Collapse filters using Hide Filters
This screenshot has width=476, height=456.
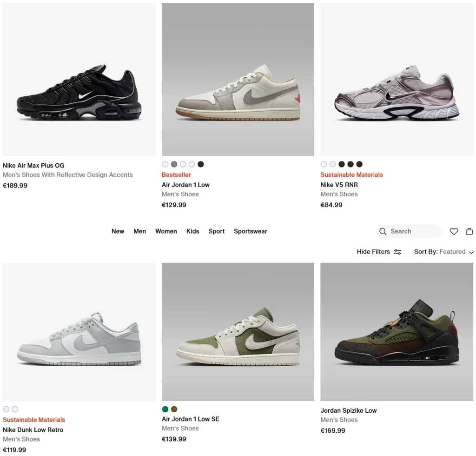373,252
